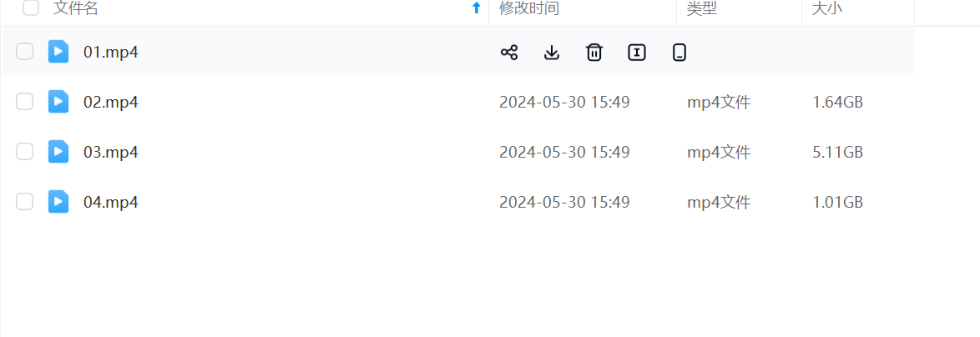Click the video icon of 03.mp4
The height and width of the screenshot is (337, 980).
58,152
